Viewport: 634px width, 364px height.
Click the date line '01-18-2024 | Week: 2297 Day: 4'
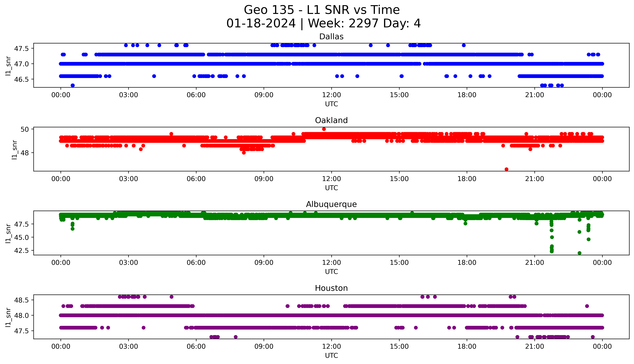[x=323, y=24]
